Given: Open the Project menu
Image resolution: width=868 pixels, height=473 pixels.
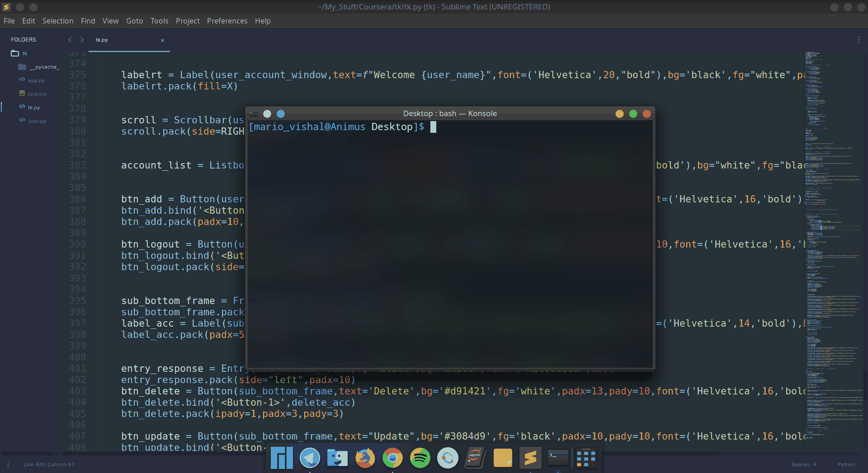Looking at the screenshot, I should [188, 21].
